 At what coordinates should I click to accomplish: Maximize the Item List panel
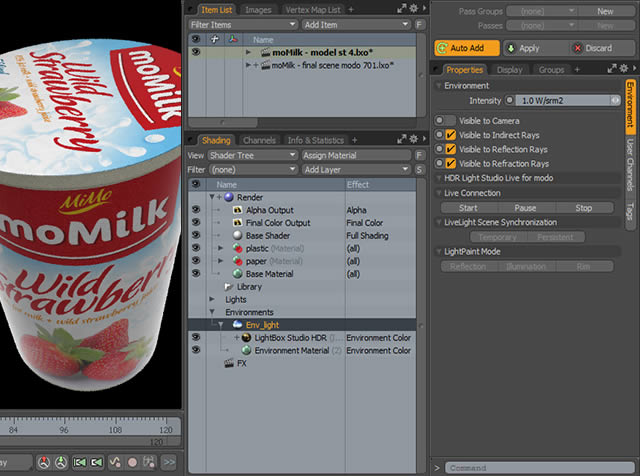(x=402, y=9)
